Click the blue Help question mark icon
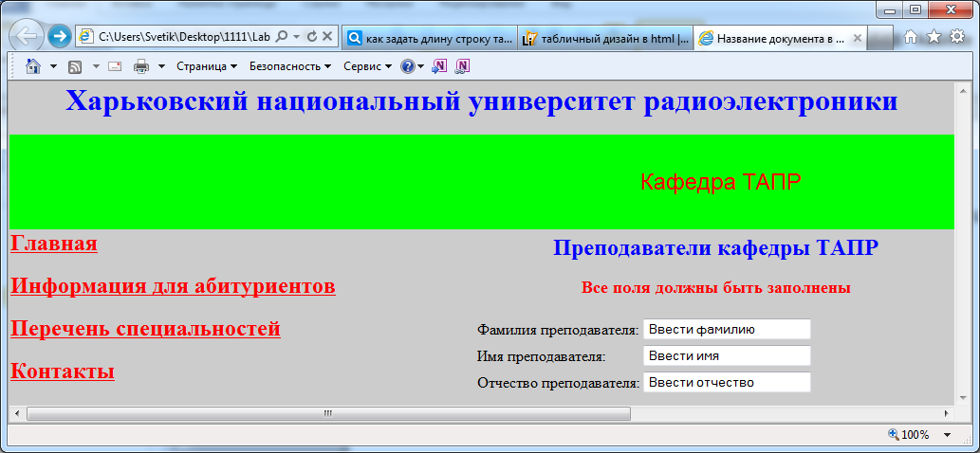 pos(408,66)
